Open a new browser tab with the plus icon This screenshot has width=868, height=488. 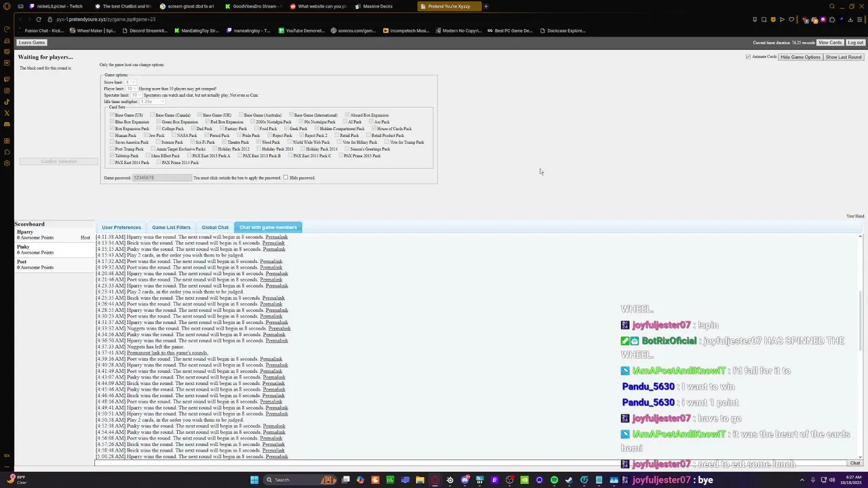(x=486, y=6)
